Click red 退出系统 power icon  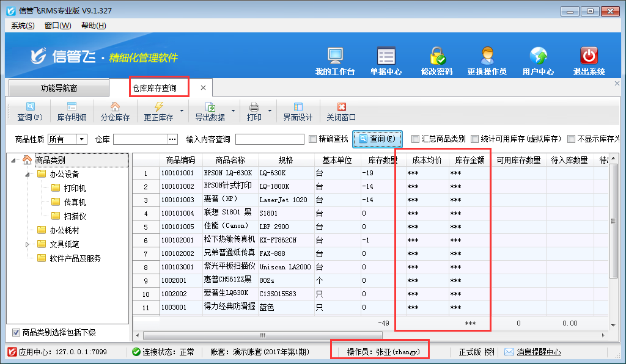pyautogui.click(x=589, y=56)
